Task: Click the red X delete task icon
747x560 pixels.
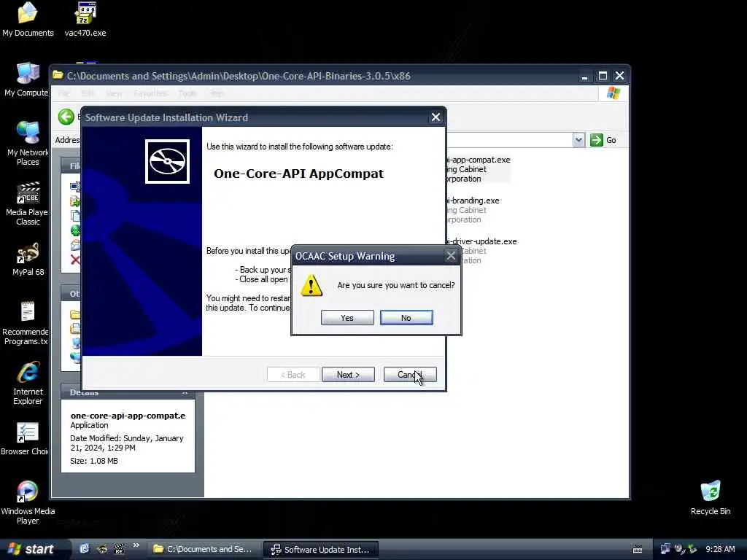Action: (x=75, y=260)
